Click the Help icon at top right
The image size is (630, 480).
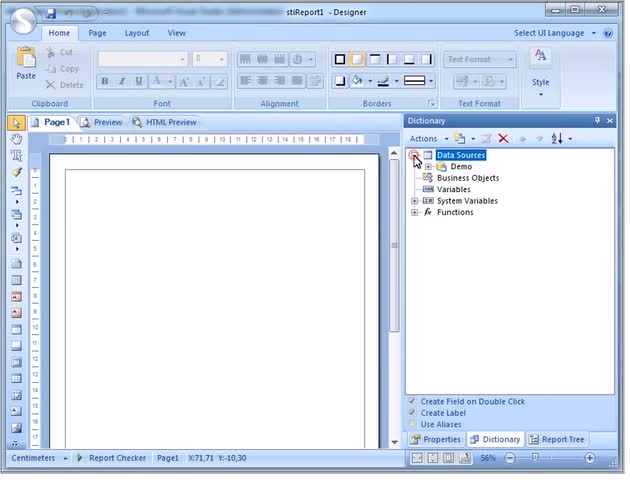[608, 33]
